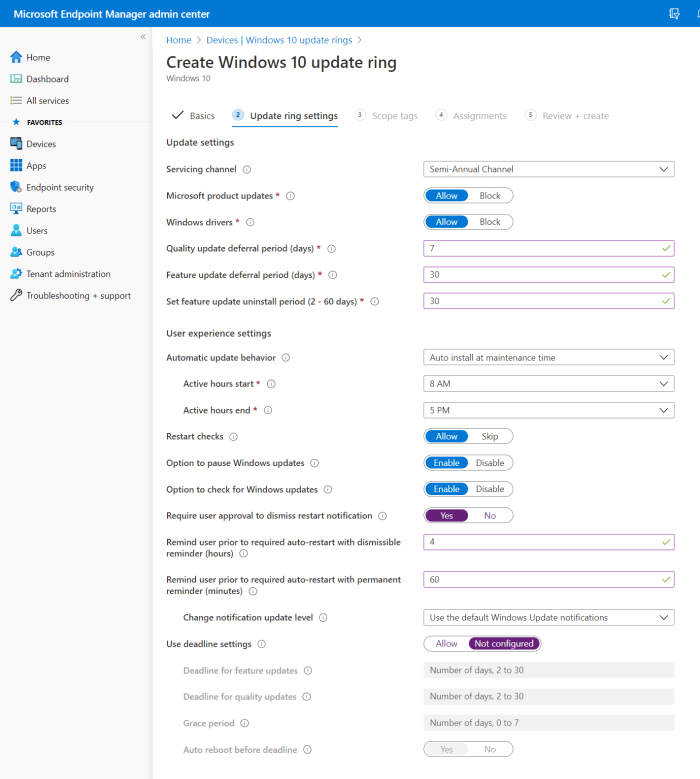700x779 pixels.
Task: Open Endpoint security in the sidebar
Action: coord(59,187)
